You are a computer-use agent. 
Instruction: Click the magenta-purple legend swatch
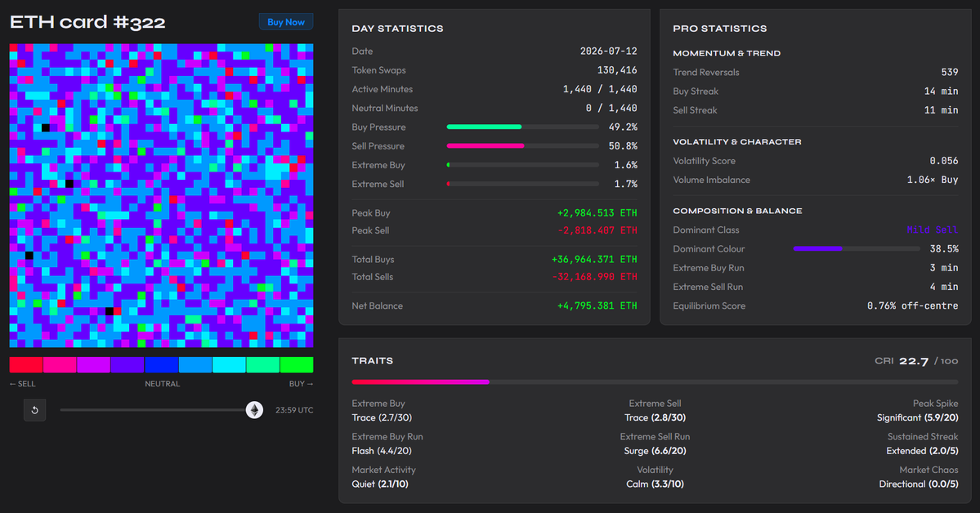94,365
